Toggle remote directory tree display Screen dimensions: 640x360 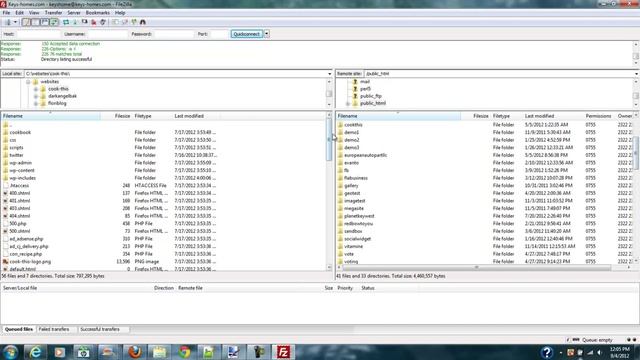[45, 22]
